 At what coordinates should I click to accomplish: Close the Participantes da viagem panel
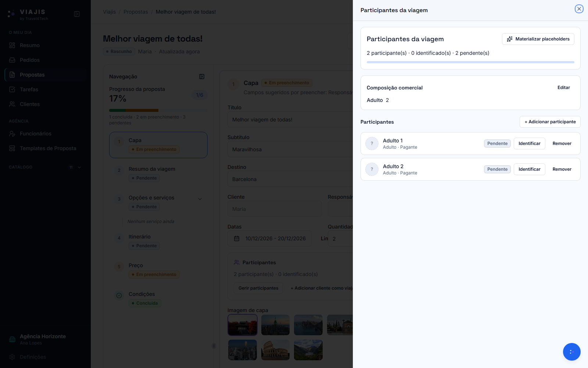coord(579,9)
